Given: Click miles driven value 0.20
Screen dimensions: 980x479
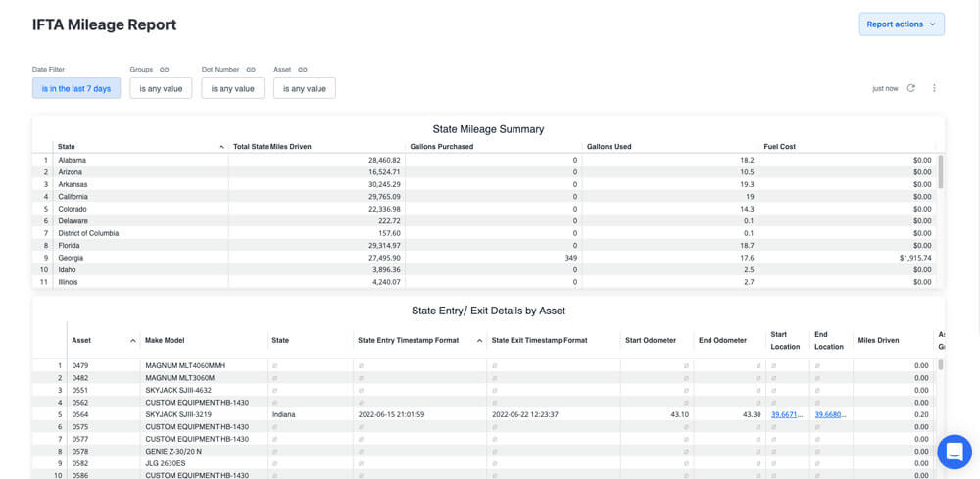Looking at the screenshot, I should (x=921, y=414).
